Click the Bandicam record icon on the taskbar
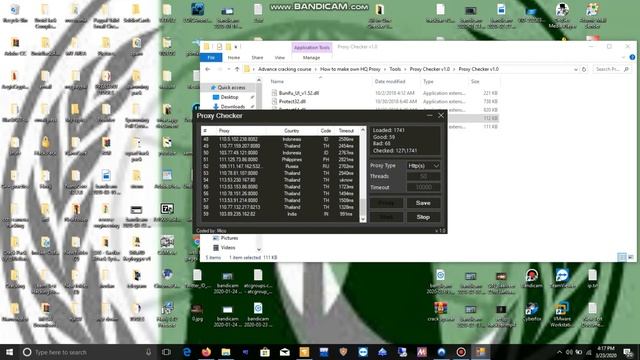 461,352
